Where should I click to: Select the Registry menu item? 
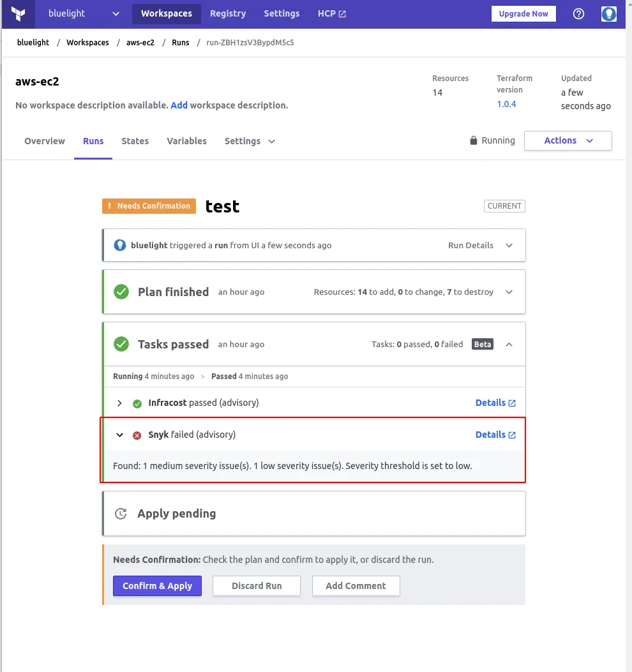coord(228,13)
